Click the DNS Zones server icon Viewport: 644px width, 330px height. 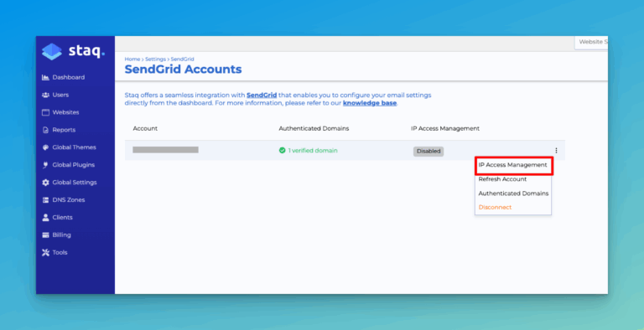click(45, 200)
